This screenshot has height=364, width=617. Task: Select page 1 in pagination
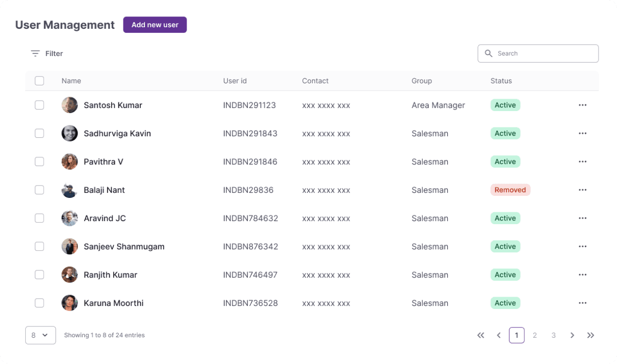[517, 335]
